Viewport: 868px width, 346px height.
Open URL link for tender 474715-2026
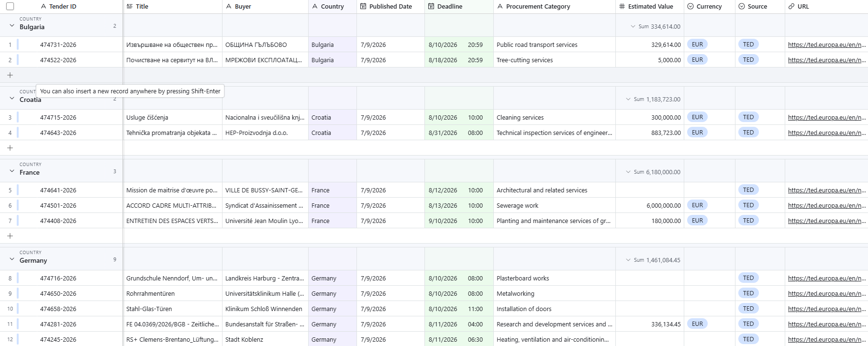(827, 117)
